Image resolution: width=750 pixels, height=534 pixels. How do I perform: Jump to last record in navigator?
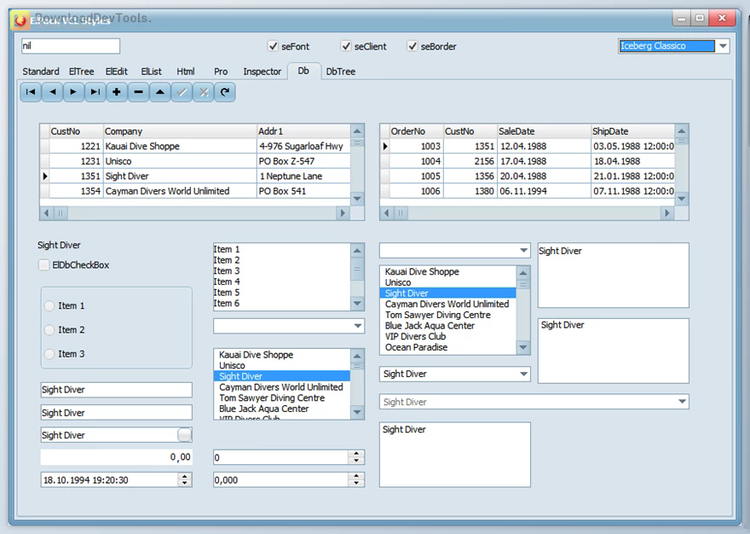[x=95, y=92]
